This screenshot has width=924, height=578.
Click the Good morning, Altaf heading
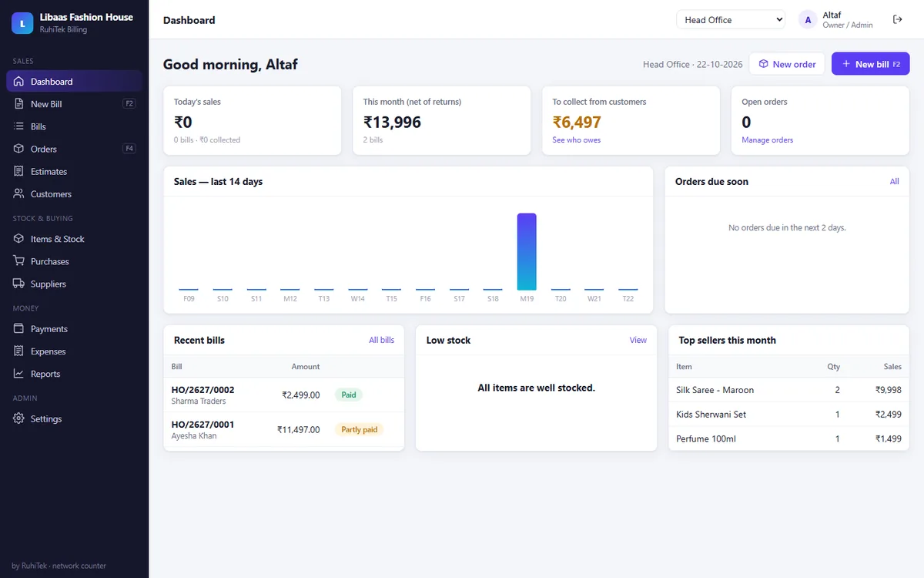click(230, 64)
